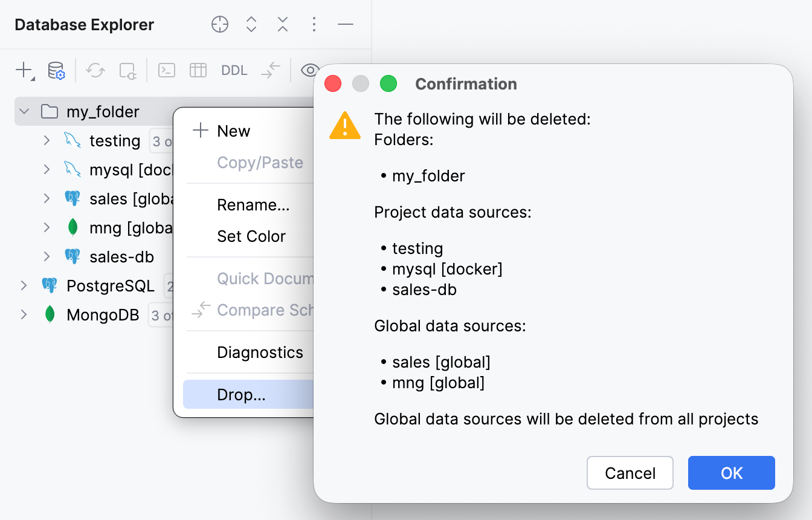812x520 pixels.
Task: Choose Copy/Paste in the context menu
Action: (x=248, y=163)
